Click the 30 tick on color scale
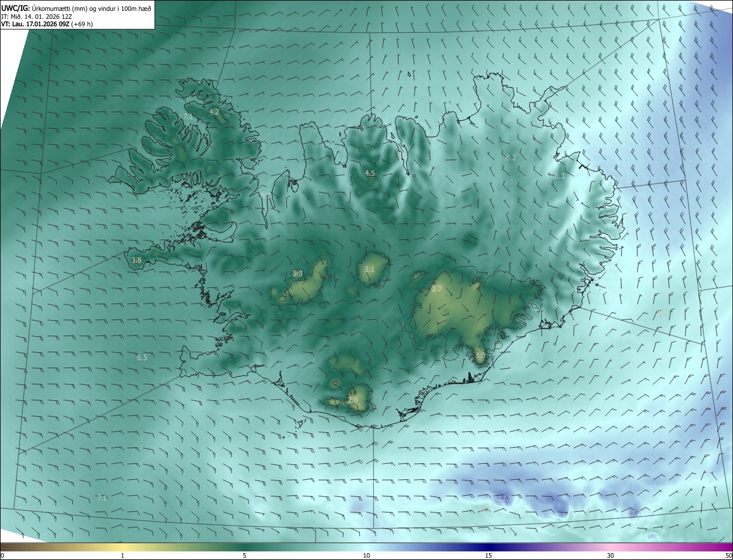733x560 pixels. (x=610, y=556)
